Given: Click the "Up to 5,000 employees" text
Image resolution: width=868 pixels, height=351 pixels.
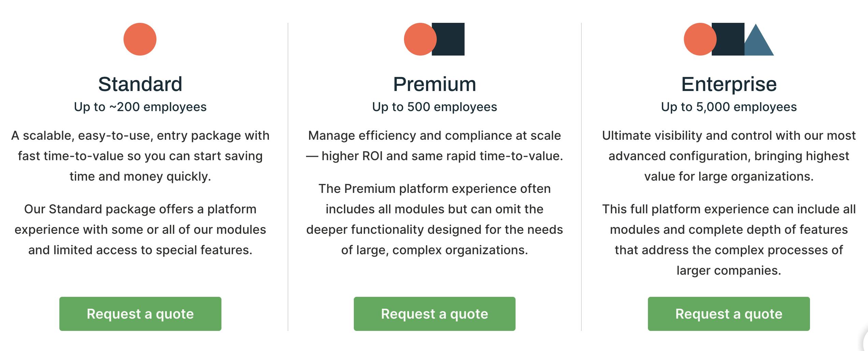Looking at the screenshot, I should point(729,107).
